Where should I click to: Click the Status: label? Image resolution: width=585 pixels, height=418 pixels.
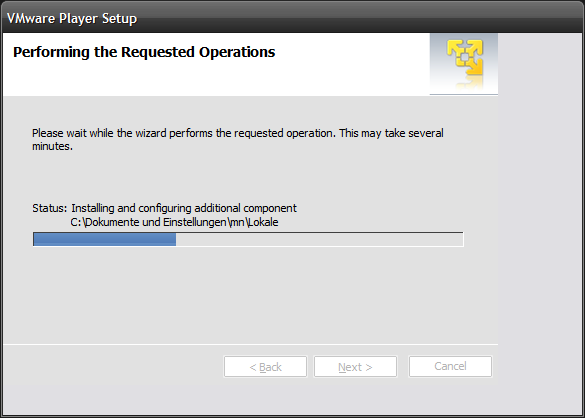(x=50, y=208)
